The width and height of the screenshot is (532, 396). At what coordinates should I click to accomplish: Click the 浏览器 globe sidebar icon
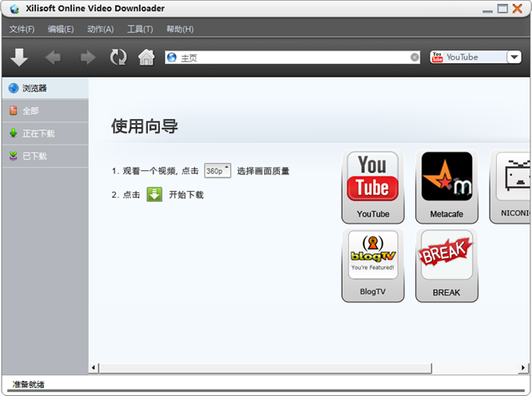click(14, 88)
